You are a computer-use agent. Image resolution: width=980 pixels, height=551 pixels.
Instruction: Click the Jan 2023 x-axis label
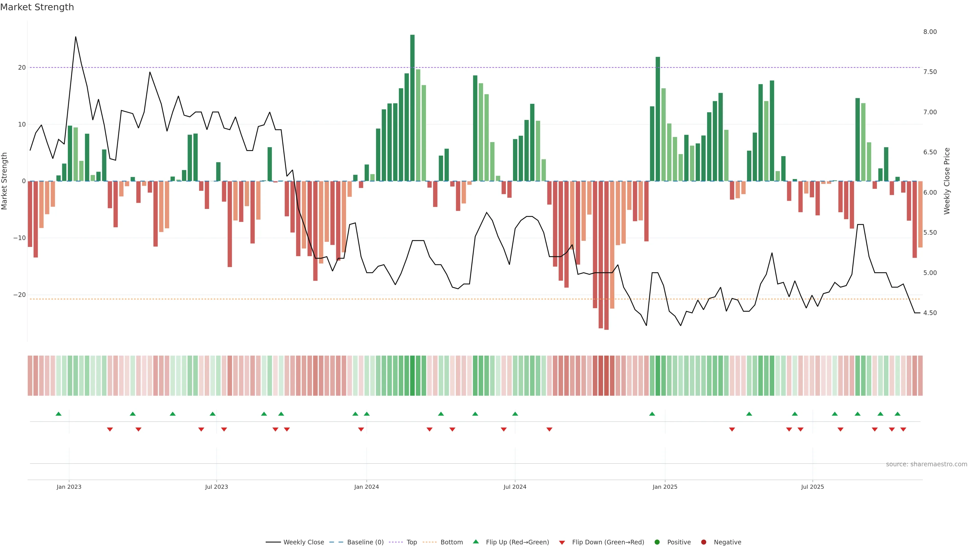point(69,487)
